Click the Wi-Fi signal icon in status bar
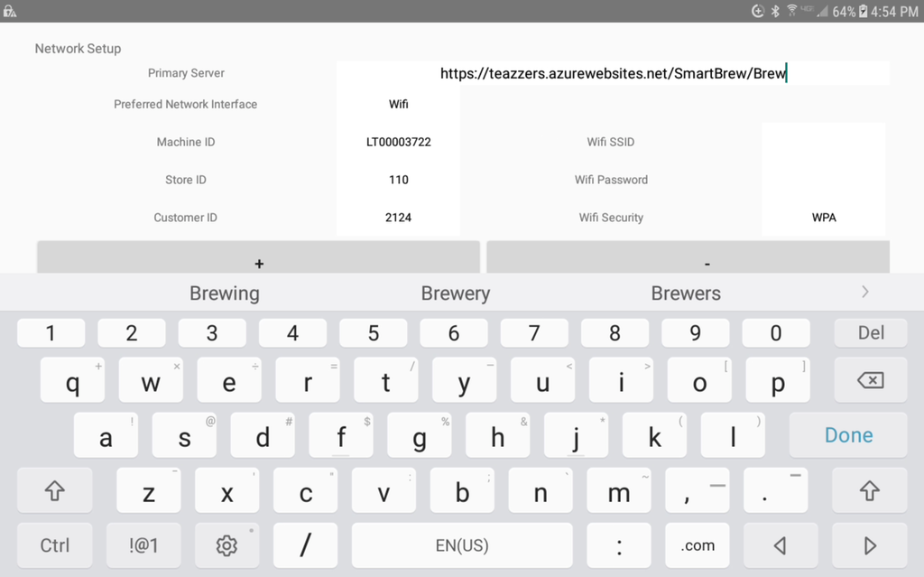 (792, 11)
